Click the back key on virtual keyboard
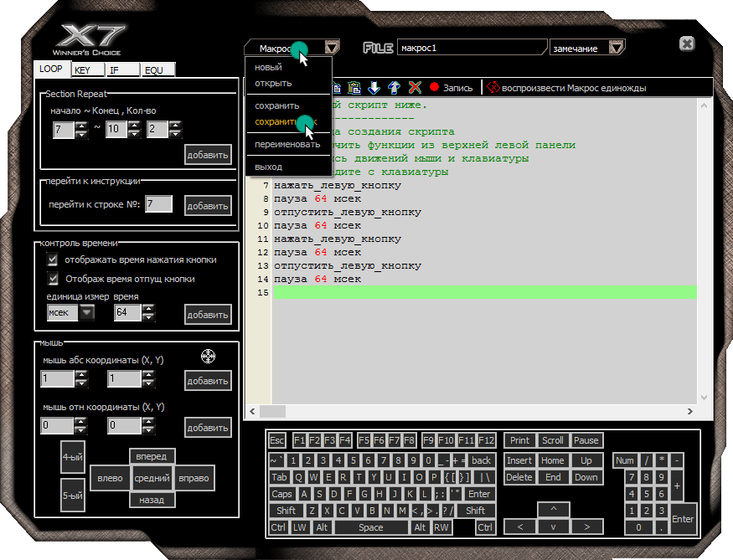This screenshot has width=733, height=560. click(x=481, y=460)
